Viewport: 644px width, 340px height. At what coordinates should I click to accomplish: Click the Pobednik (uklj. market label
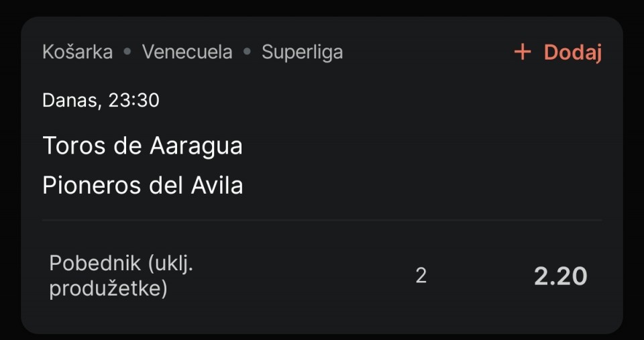click(x=121, y=263)
